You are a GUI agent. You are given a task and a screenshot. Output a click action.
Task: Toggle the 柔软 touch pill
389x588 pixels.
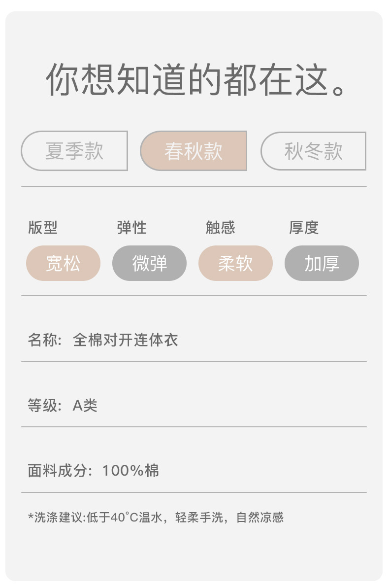coord(235,263)
